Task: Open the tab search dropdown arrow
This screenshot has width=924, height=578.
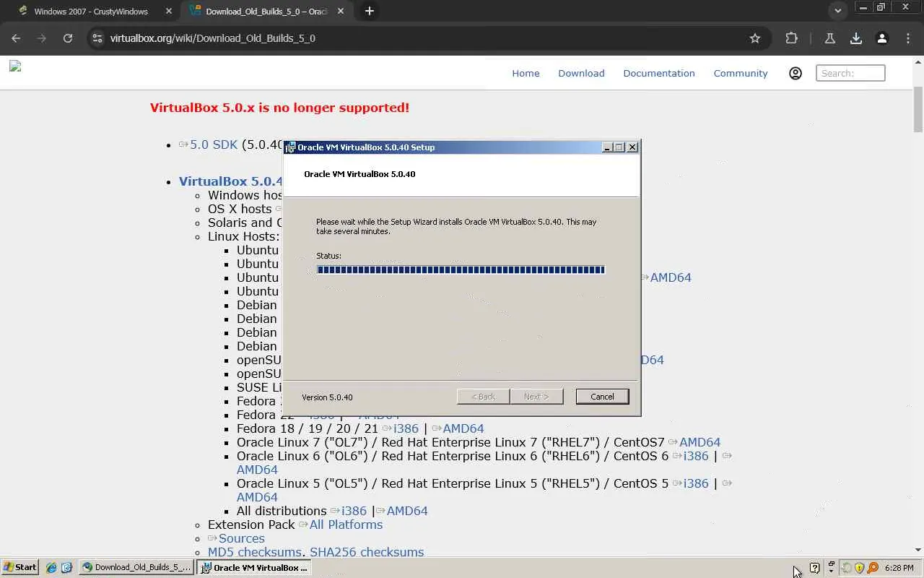Action: [x=838, y=11]
